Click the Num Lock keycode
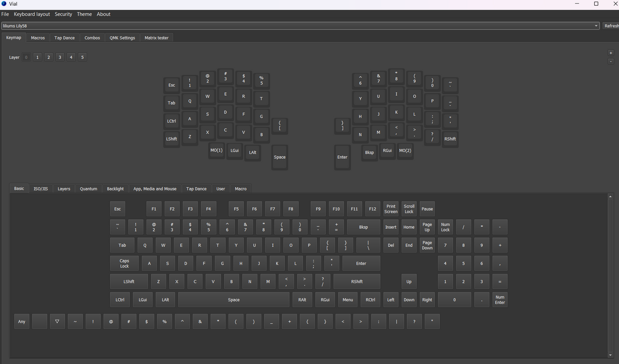 click(446, 227)
